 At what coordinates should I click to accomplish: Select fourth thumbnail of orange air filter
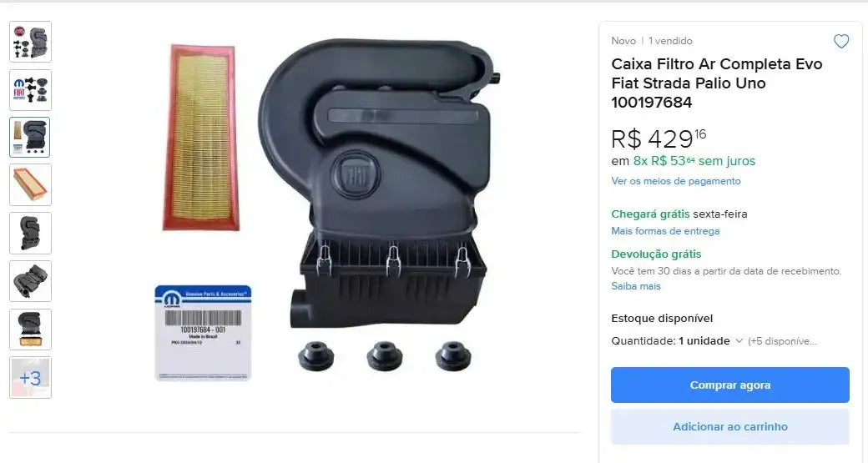point(30,184)
